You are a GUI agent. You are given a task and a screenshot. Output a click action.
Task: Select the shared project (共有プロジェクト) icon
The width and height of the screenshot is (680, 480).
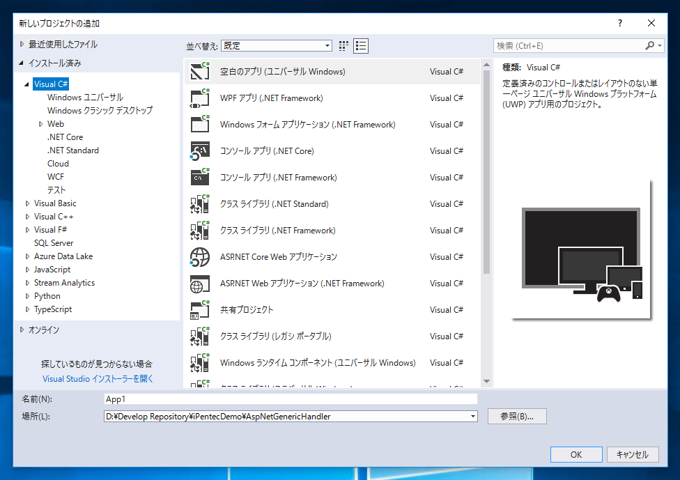coord(200,310)
